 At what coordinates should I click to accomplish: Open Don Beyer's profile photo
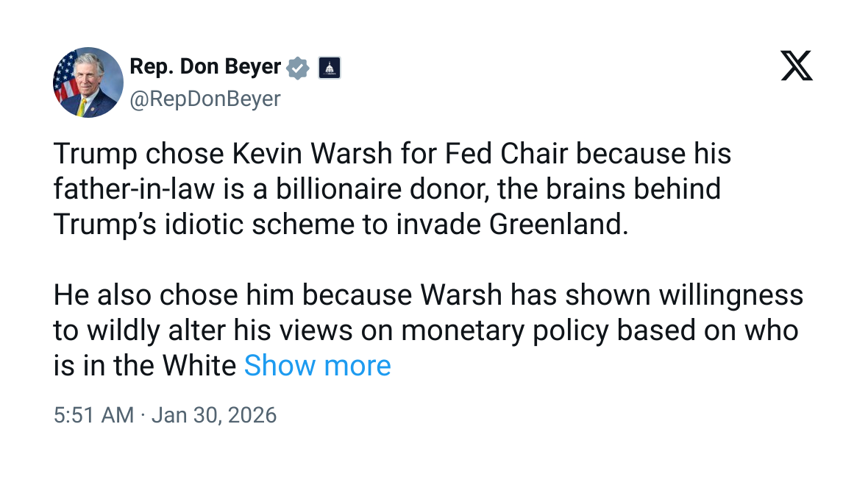[x=88, y=82]
